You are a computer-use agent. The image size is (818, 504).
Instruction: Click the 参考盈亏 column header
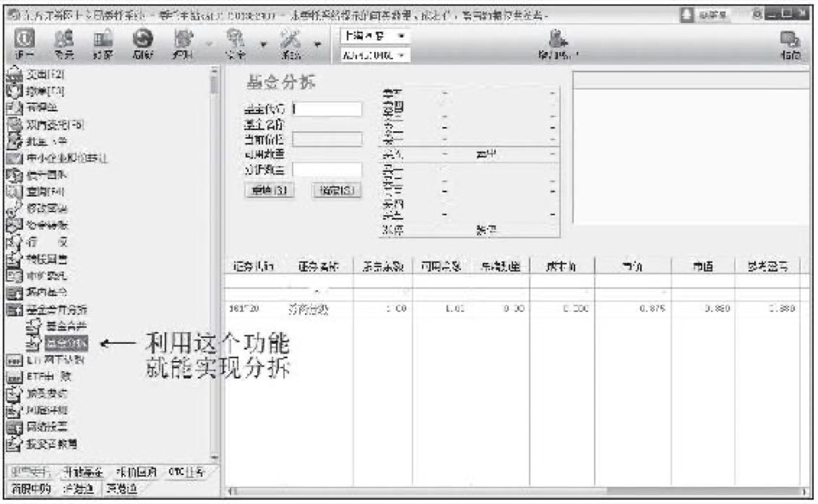pyautogui.click(x=767, y=266)
